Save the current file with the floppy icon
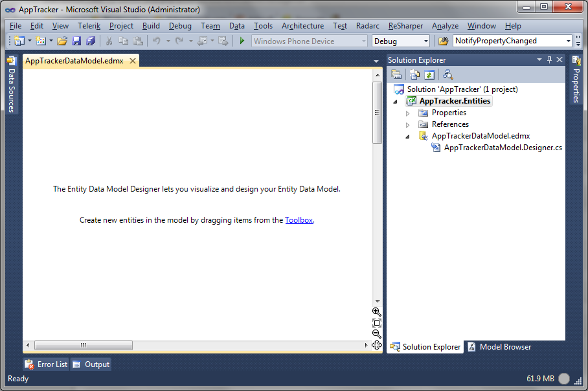This screenshot has height=391, width=588. 76,41
